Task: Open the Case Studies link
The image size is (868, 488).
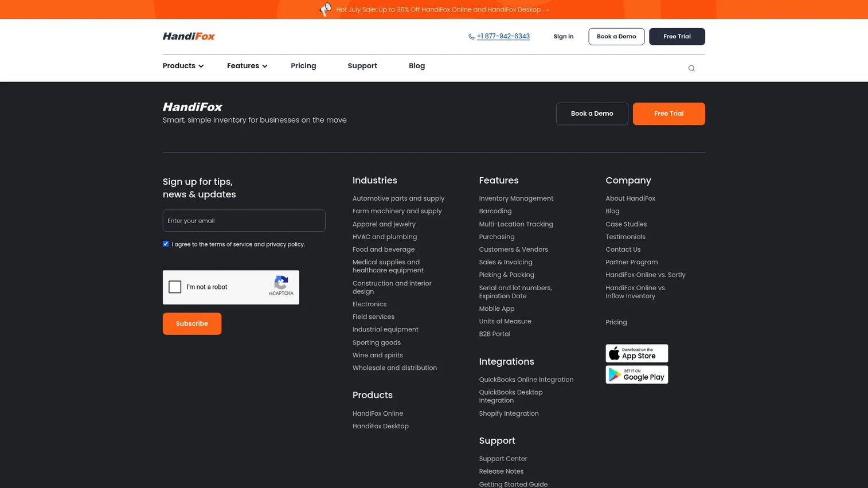Action: pos(626,224)
